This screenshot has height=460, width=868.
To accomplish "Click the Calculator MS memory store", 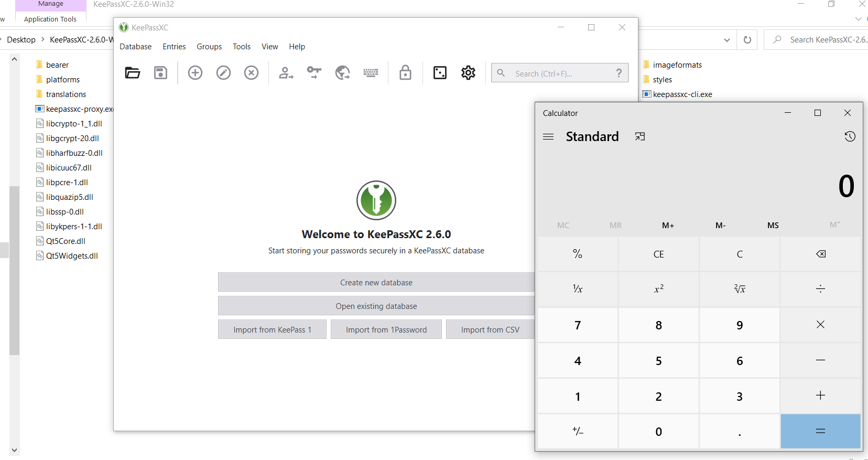I will click(773, 225).
